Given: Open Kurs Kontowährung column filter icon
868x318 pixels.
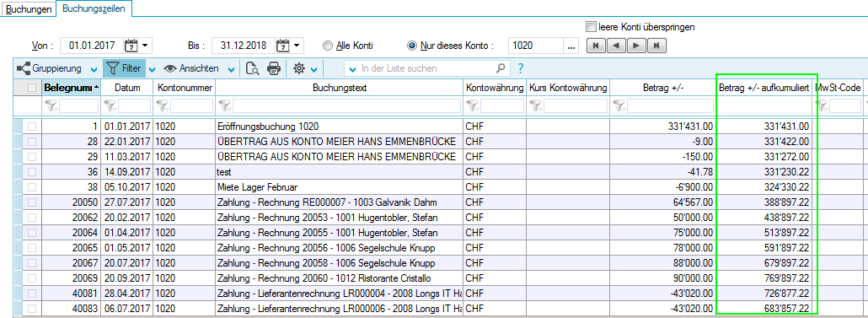Looking at the screenshot, I should [x=536, y=105].
